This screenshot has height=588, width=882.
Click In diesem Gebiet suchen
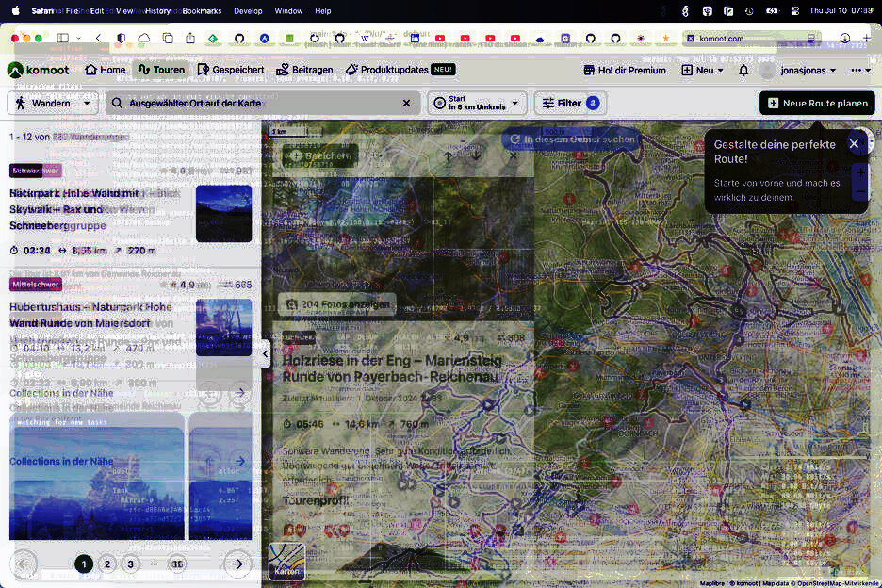click(571, 139)
